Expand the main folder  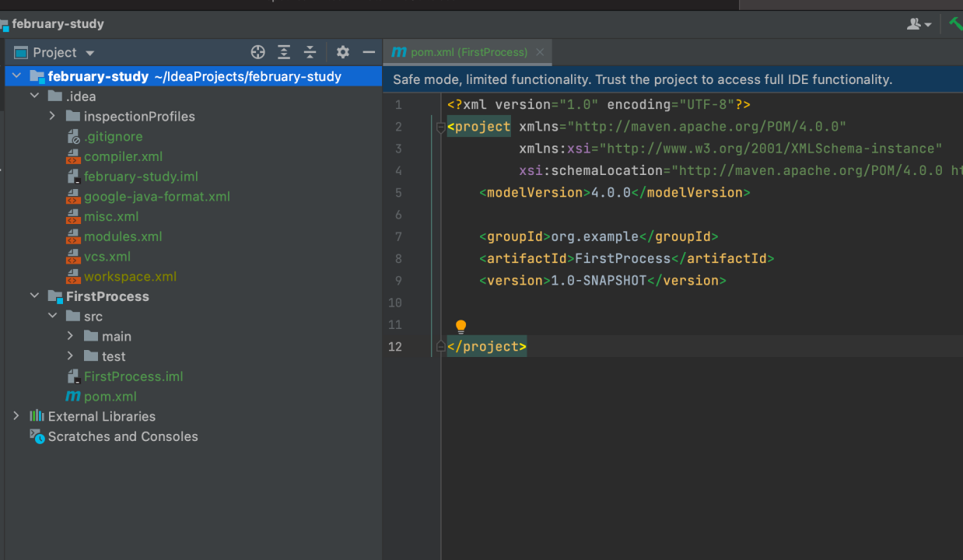(70, 336)
